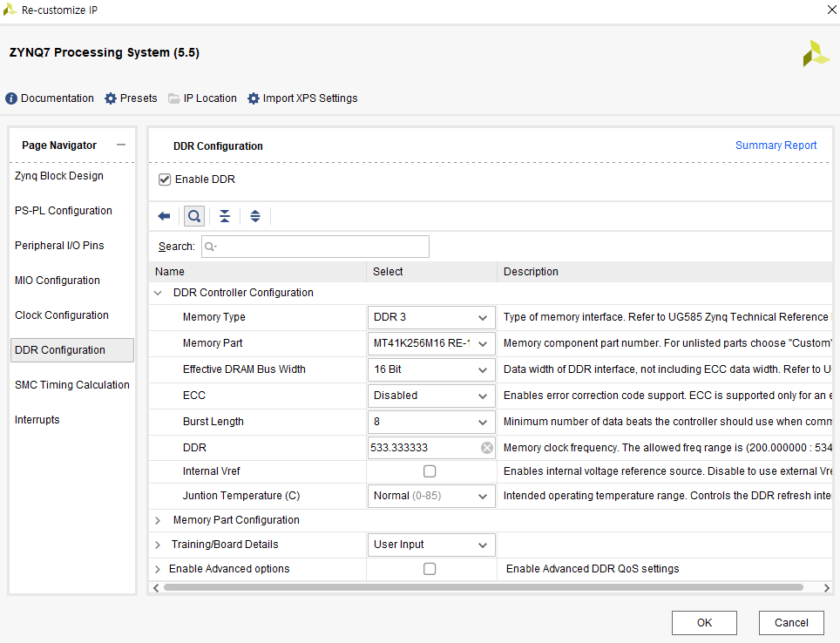Go to the PS-PL Configuration page

point(64,211)
